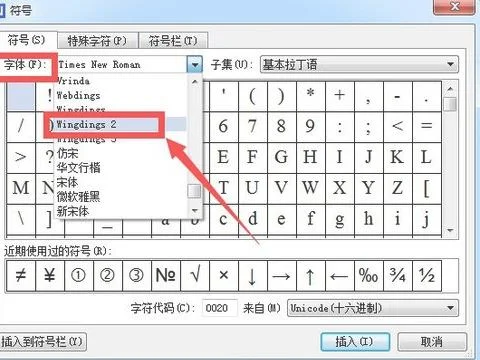Viewport: 480px width, 360px height.
Task: Select the plus + character cell
Action: point(340,96)
